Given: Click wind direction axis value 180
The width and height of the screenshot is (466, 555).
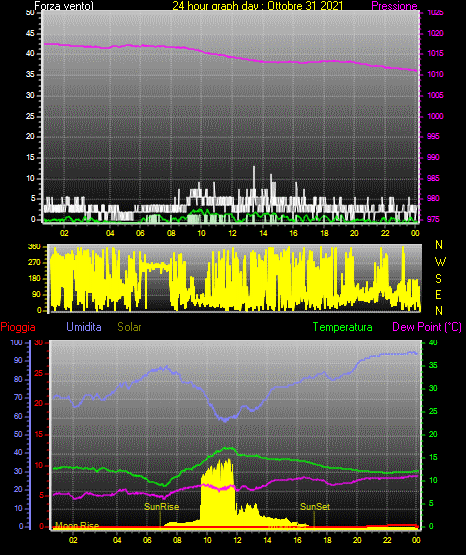Looking at the screenshot, I should tap(34, 279).
